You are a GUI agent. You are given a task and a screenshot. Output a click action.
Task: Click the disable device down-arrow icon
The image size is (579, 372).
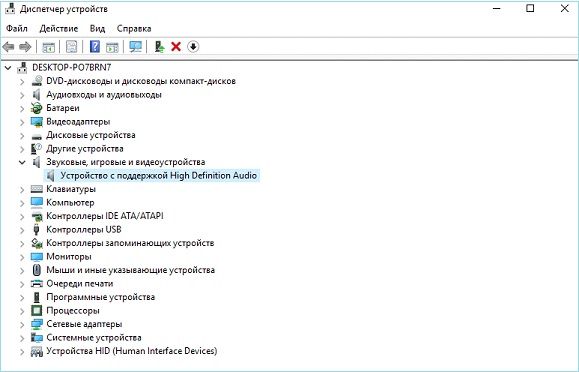[193, 47]
